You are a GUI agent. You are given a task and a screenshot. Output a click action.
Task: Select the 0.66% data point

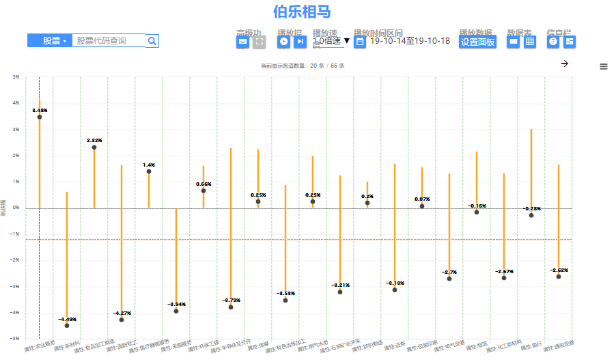[204, 191]
